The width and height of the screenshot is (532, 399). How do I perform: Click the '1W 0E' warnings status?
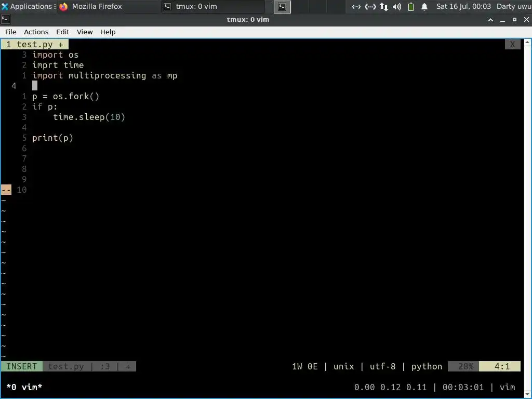pos(304,366)
